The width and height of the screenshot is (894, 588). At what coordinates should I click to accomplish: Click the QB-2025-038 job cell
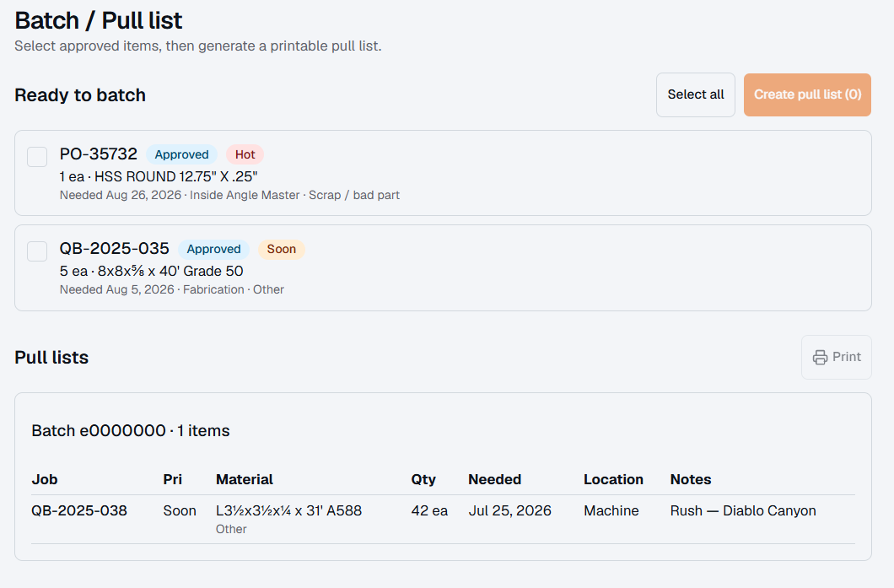(x=79, y=510)
